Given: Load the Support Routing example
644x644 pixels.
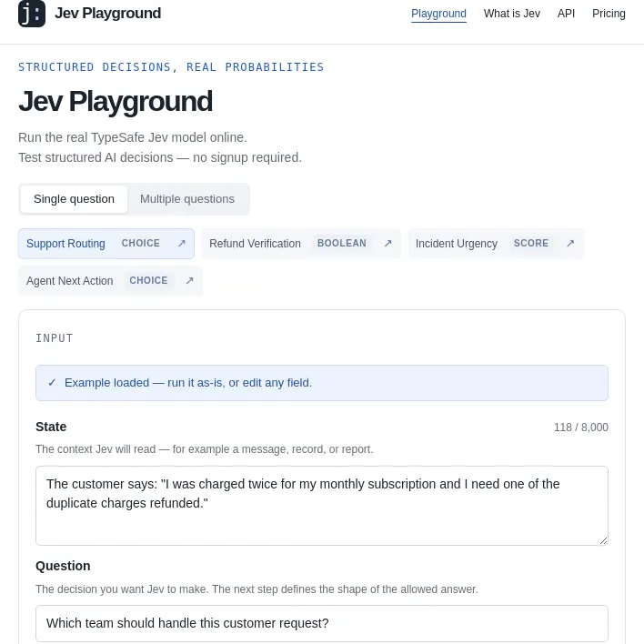Looking at the screenshot, I should [x=106, y=244].
